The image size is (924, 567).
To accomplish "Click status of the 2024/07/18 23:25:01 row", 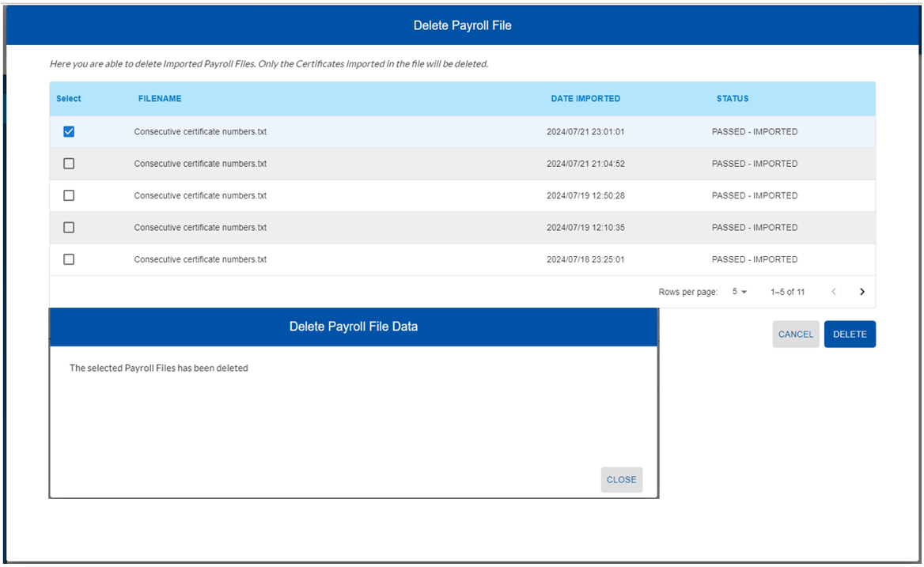I will point(754,259).
